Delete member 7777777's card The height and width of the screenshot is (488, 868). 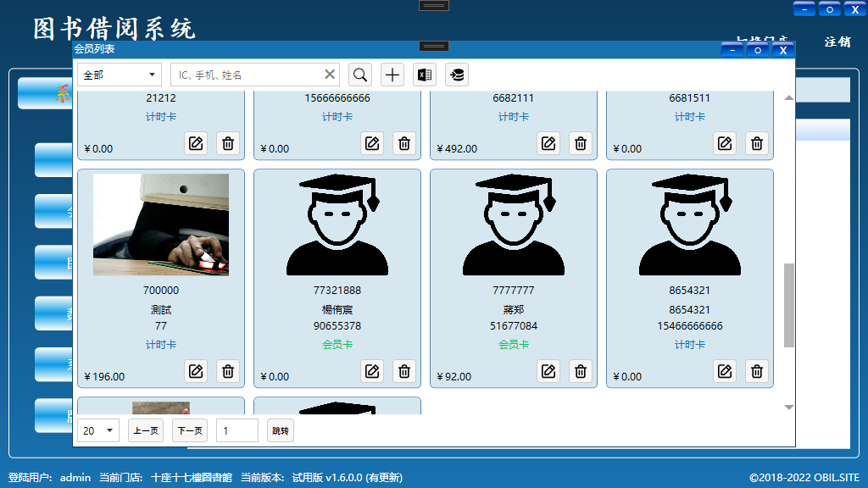tap(581, 371)
